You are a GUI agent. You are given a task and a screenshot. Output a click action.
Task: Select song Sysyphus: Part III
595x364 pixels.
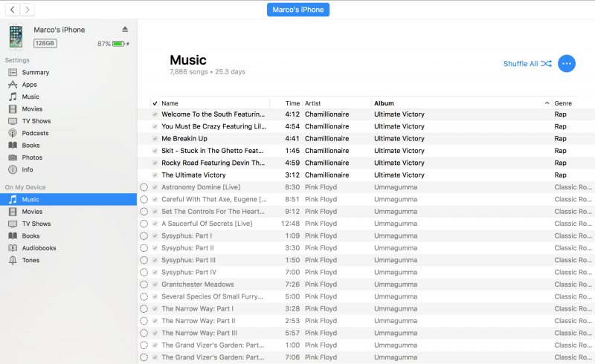tap(189, 260)
